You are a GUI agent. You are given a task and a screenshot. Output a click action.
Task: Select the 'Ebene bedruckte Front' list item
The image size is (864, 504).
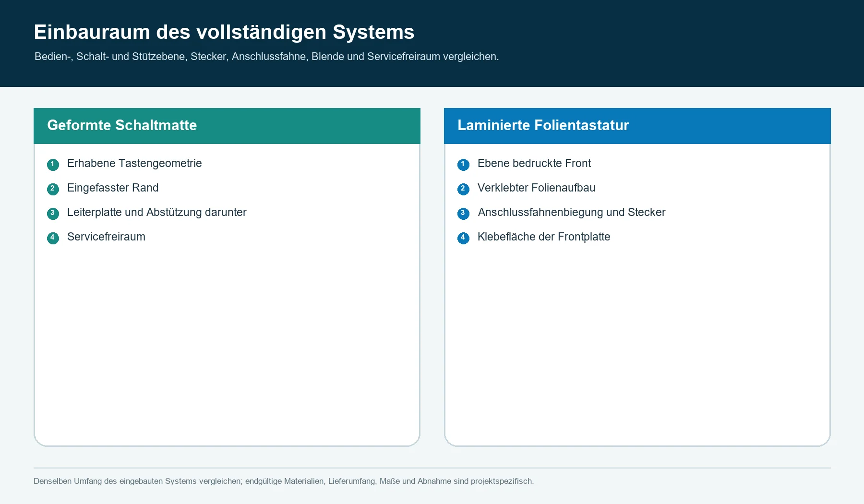[534, 164]
